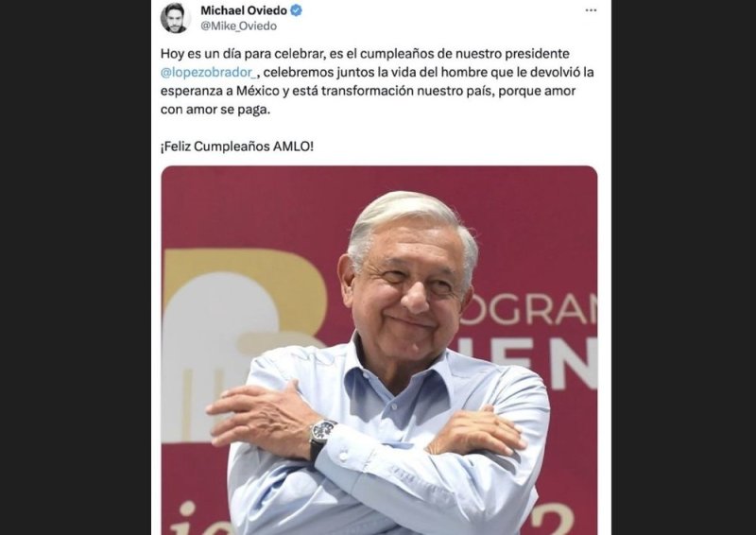Viewport: 756px width, 535px height.
Task: Click Michael Oviedo's profile avatar
Action: 174,18
